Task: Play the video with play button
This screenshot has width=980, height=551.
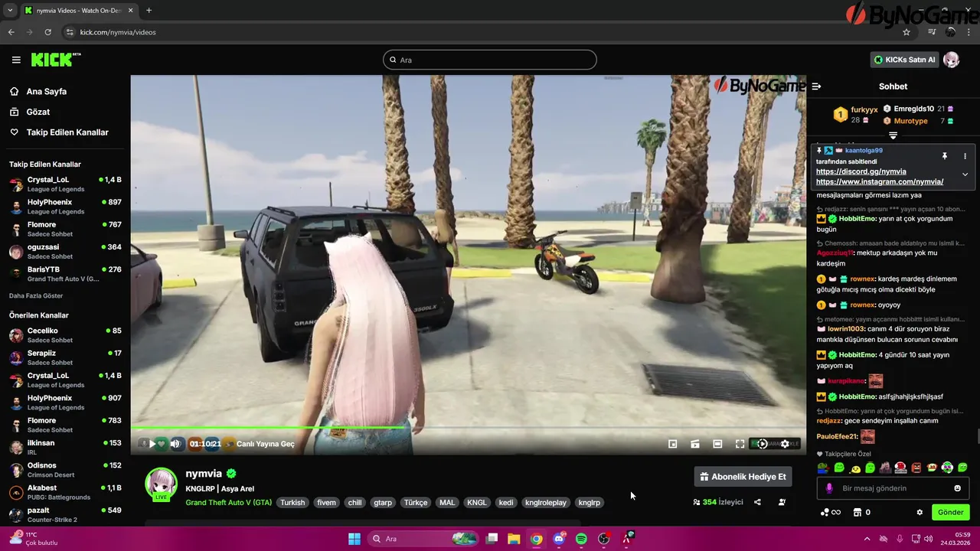Action: 152,444
